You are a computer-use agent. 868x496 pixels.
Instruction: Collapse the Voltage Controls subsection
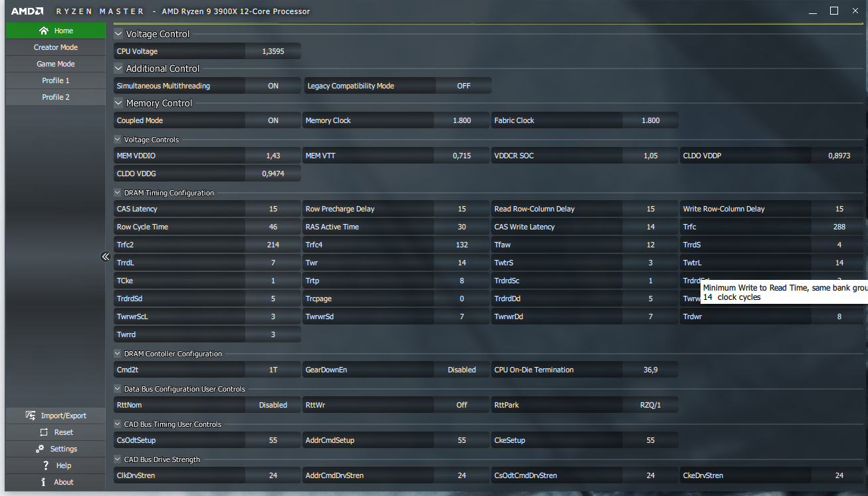point(118,140)
